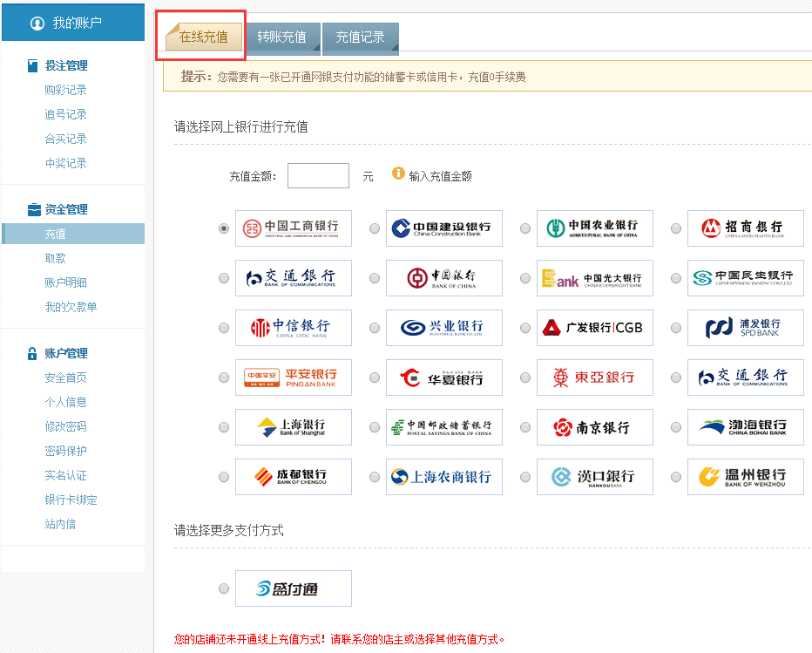Open 站内信 in the sidebar
This screenshot has width=812, height=653.
(61, 525)
